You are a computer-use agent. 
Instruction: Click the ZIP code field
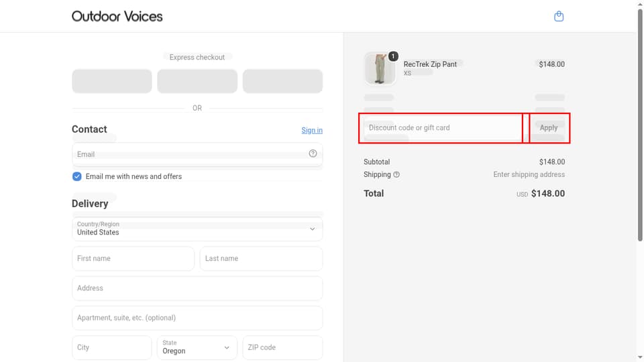(282, 347)
